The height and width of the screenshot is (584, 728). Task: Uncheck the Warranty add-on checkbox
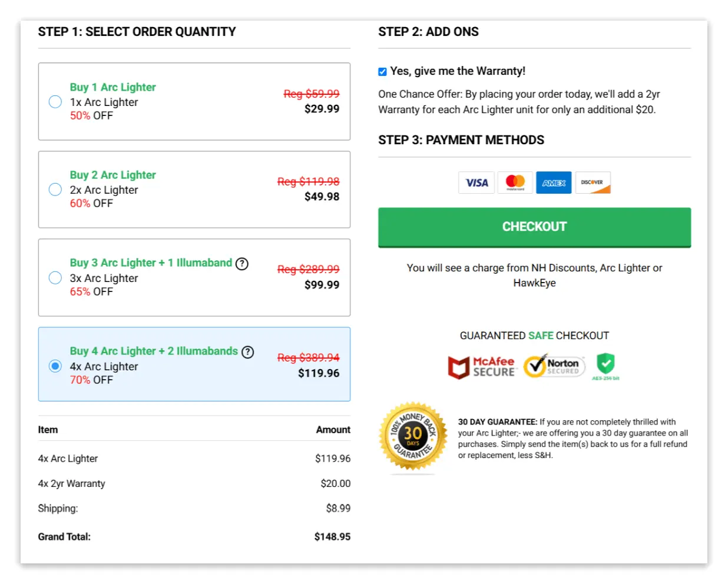[383, 72]
